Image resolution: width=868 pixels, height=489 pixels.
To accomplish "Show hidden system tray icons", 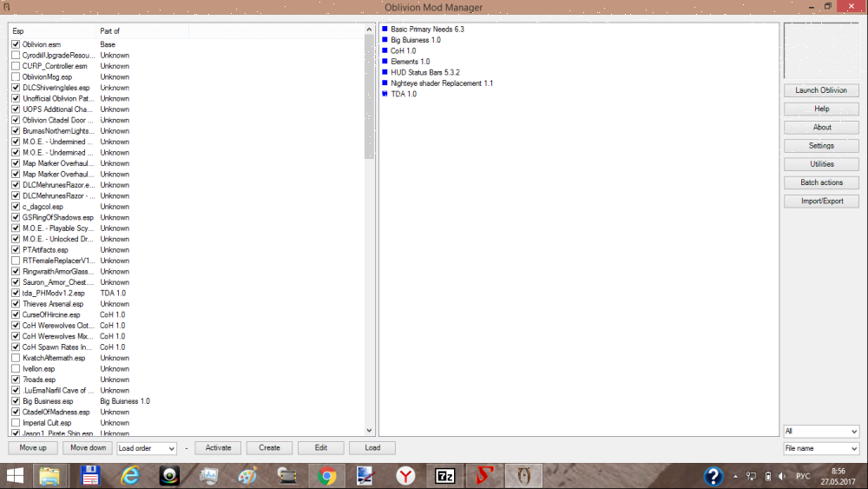I will click(x=735, y=476).
